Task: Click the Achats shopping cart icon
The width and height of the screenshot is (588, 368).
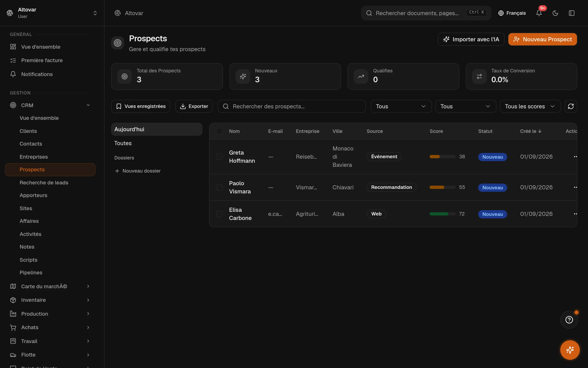Action: pos(13,327)
